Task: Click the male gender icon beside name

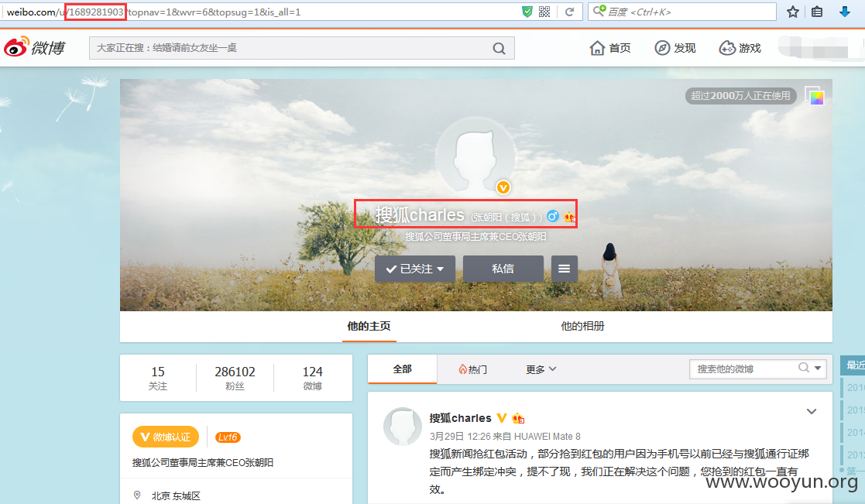Action: coord(552,217)
